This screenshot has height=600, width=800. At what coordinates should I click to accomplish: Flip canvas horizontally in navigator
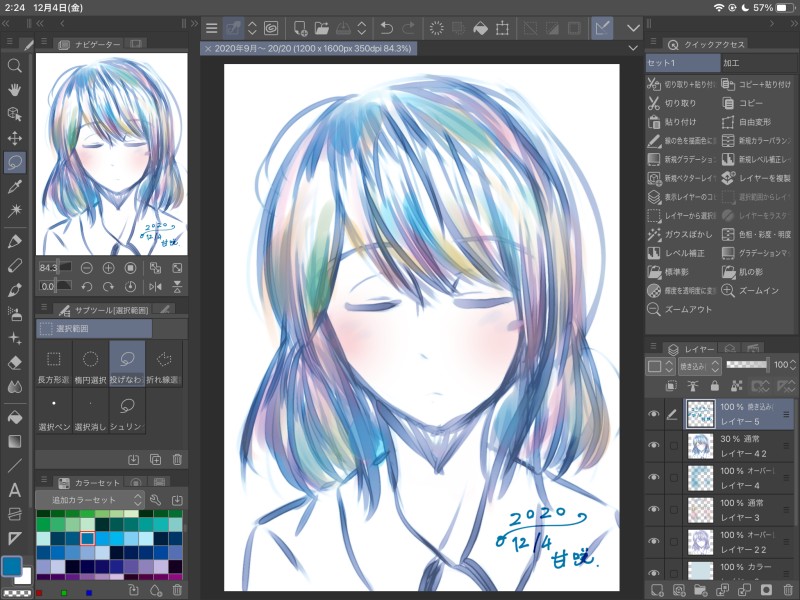pyautogui.click(x=155, y=287)
